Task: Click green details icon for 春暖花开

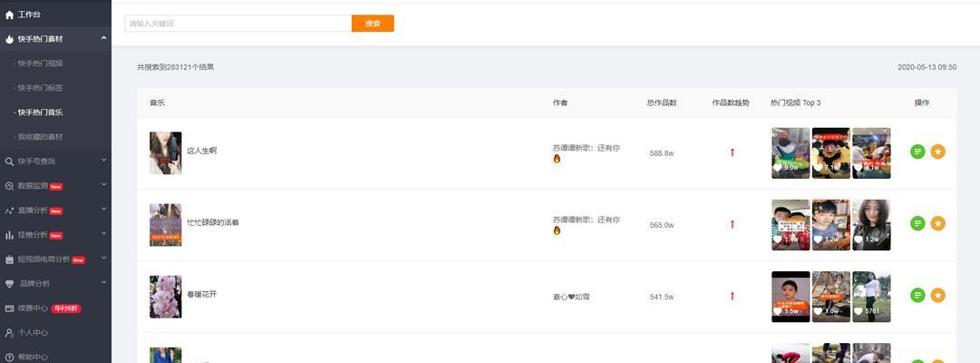Action: pos(917,295)
